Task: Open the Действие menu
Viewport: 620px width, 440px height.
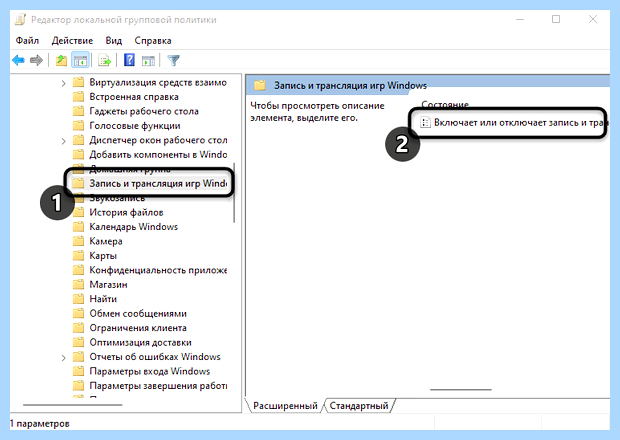Action: coord(72,40)
